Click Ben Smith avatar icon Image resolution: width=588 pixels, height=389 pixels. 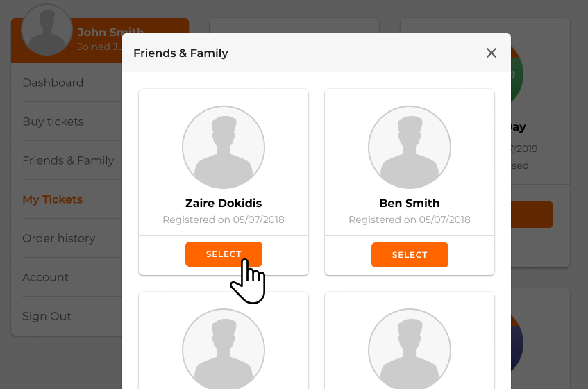coord(410,148)
